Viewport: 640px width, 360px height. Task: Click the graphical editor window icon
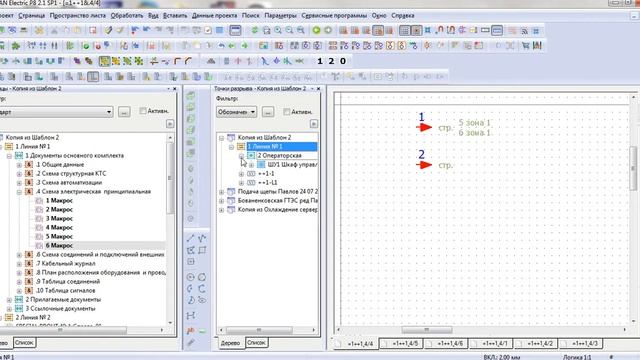point(236,30)
